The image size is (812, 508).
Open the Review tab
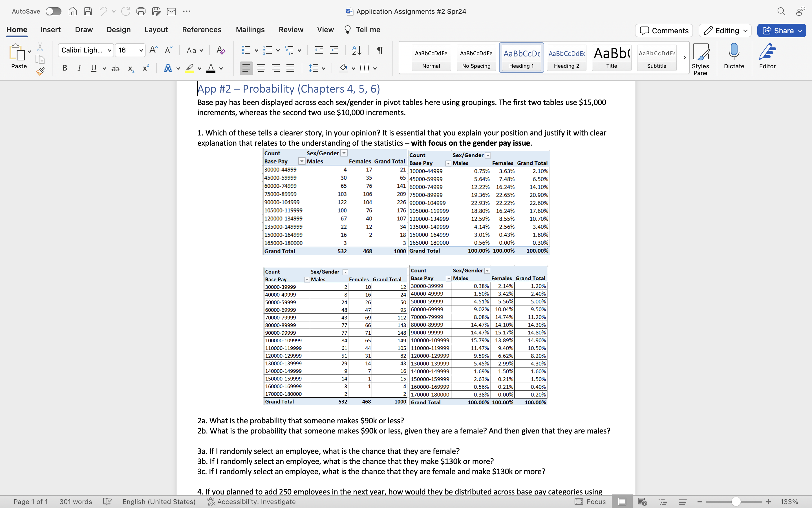tap(291, 30)
